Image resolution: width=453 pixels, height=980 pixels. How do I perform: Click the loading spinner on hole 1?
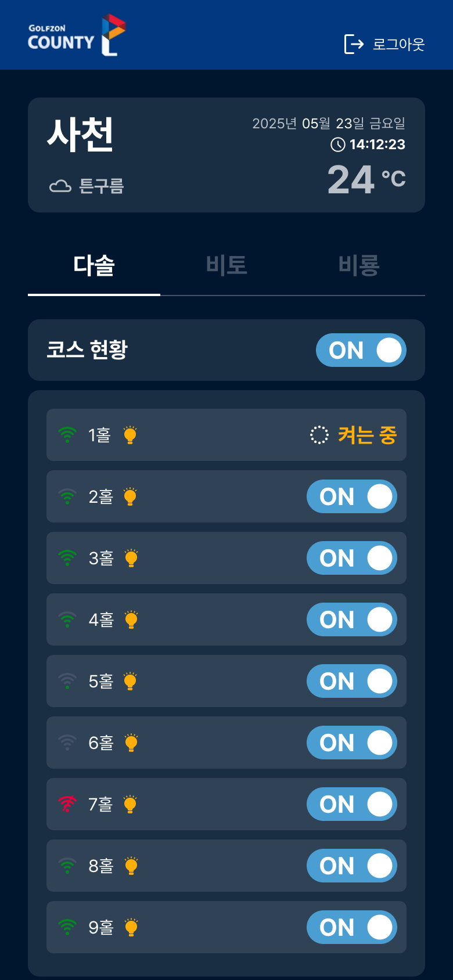pos(319,435)
